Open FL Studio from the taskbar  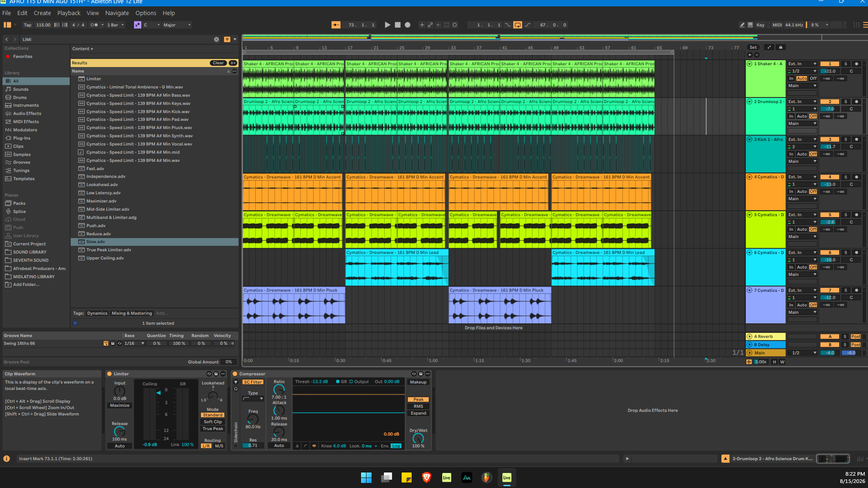(x=487, y=478)
